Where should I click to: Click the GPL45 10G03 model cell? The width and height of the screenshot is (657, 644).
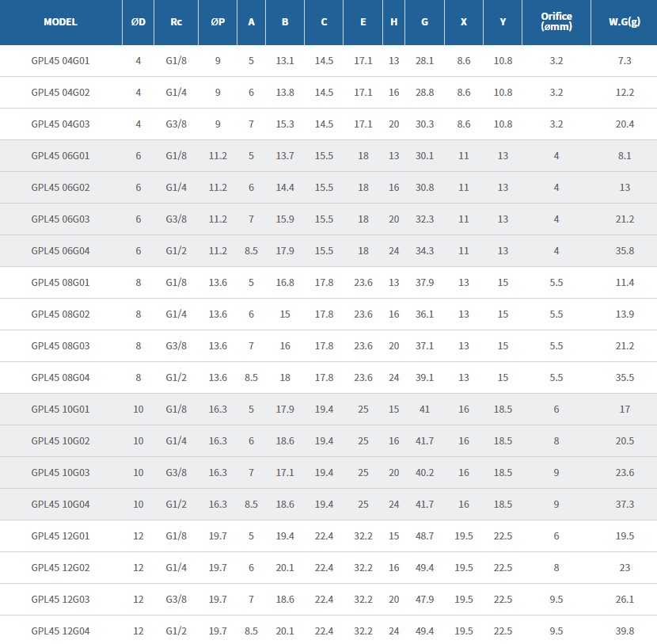point(60,473)
